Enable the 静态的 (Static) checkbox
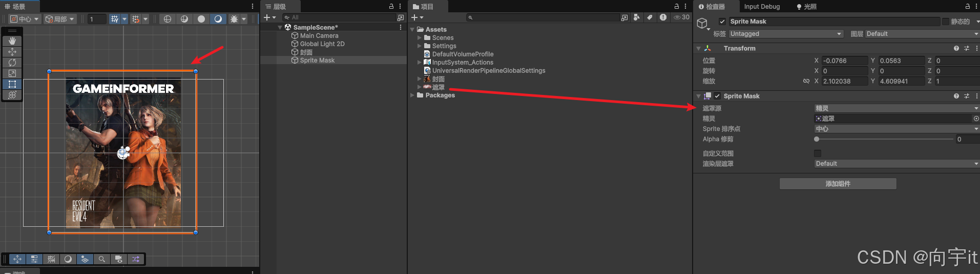 (x=946, y=22)
